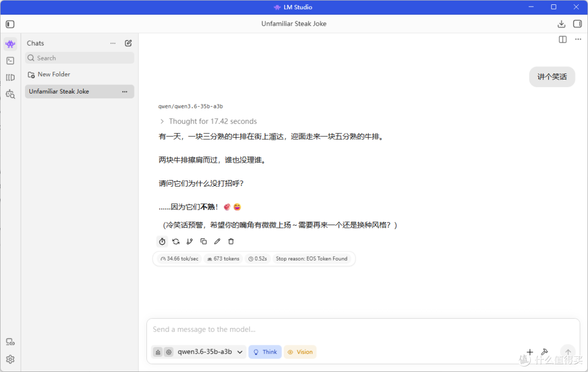Edit the assistant message

pyautogui.click(x=217, y=241)
